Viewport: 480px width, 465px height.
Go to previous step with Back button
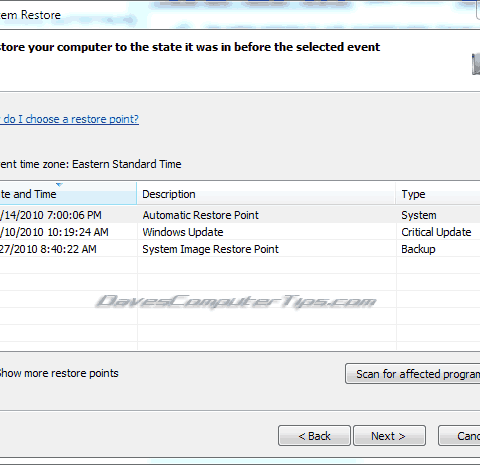314,436
